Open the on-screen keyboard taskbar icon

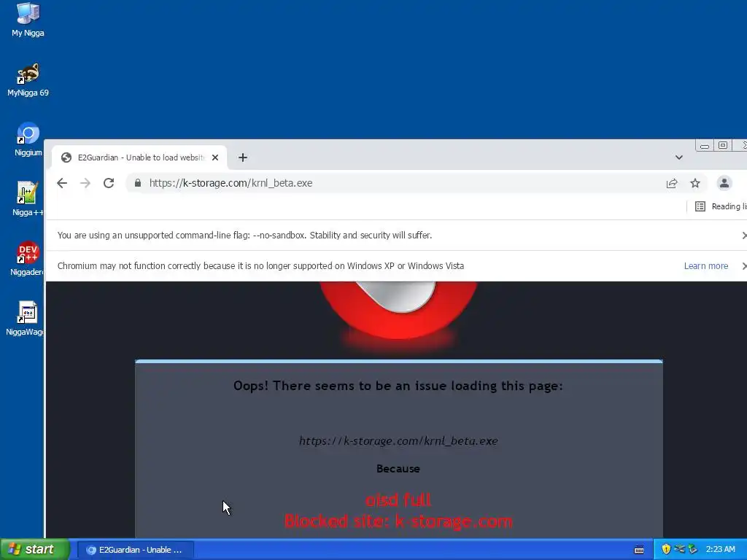tap(639, 550)
